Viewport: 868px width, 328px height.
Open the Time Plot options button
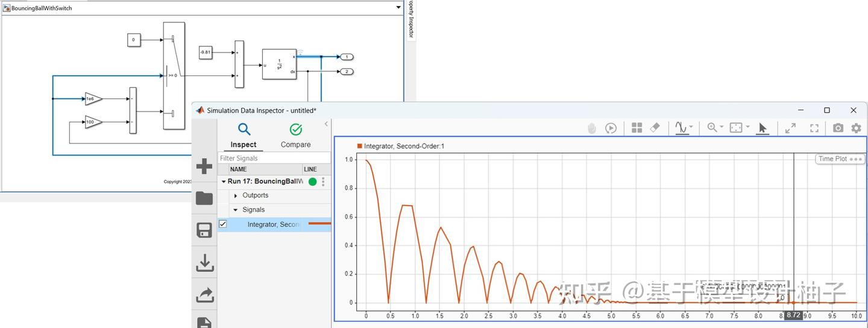click(840, 159)
